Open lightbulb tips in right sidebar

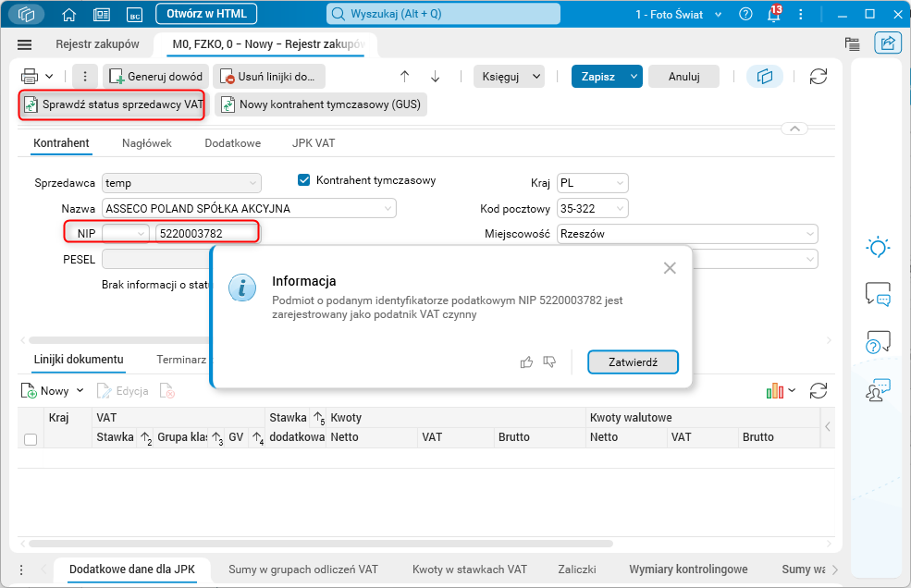click(x=878, y=248)
